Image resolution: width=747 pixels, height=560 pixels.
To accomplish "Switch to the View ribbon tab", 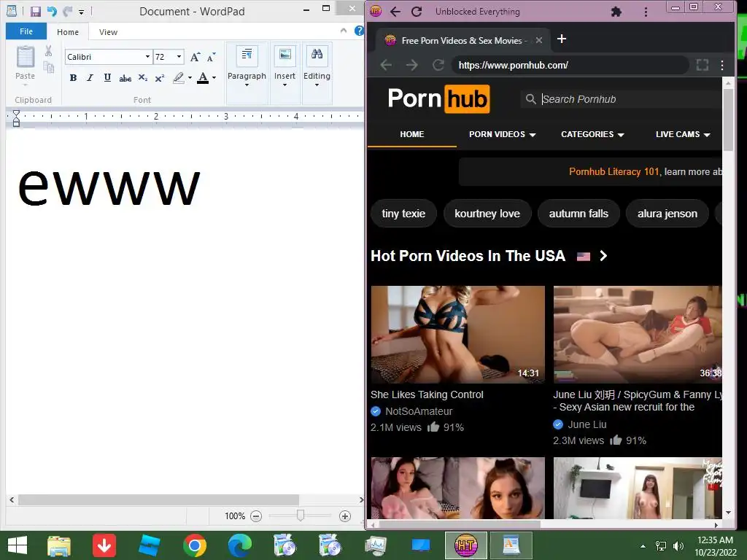I will tap(108, 32).
